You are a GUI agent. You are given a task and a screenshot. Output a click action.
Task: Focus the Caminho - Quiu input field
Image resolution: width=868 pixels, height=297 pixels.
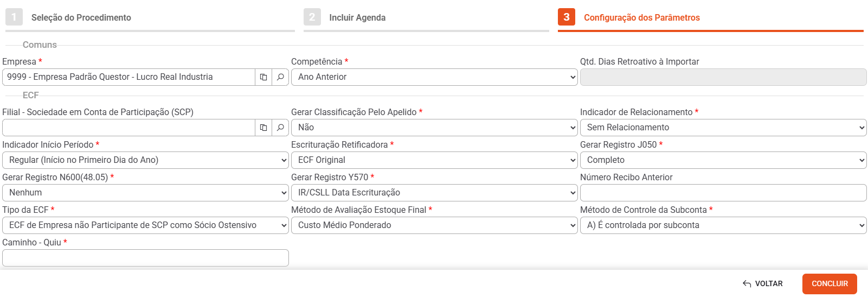pyautogui.click(x=145, y=258)
